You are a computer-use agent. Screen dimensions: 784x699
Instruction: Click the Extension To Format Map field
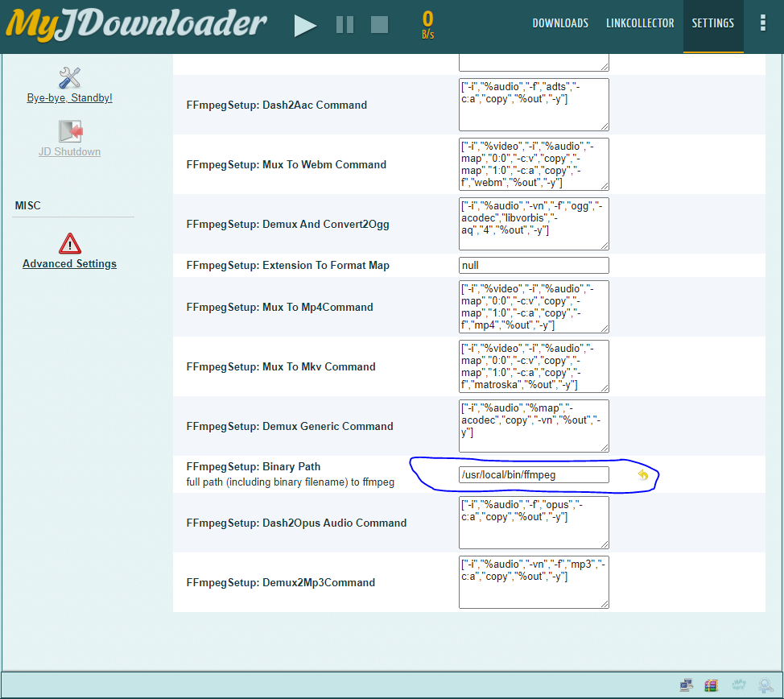click(534, 265)
